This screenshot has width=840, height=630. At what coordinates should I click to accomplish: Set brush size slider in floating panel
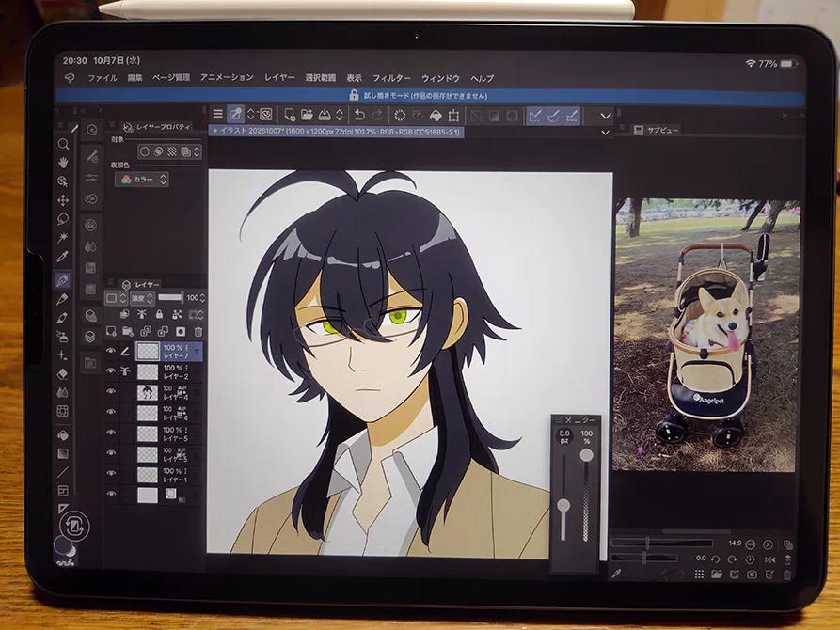coord(563,505)
